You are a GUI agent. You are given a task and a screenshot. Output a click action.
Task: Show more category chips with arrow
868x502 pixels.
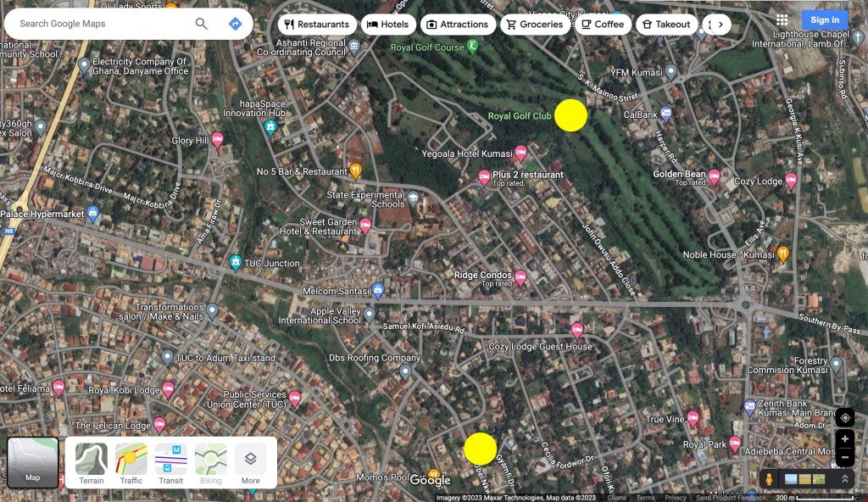[x=720, y=25]
